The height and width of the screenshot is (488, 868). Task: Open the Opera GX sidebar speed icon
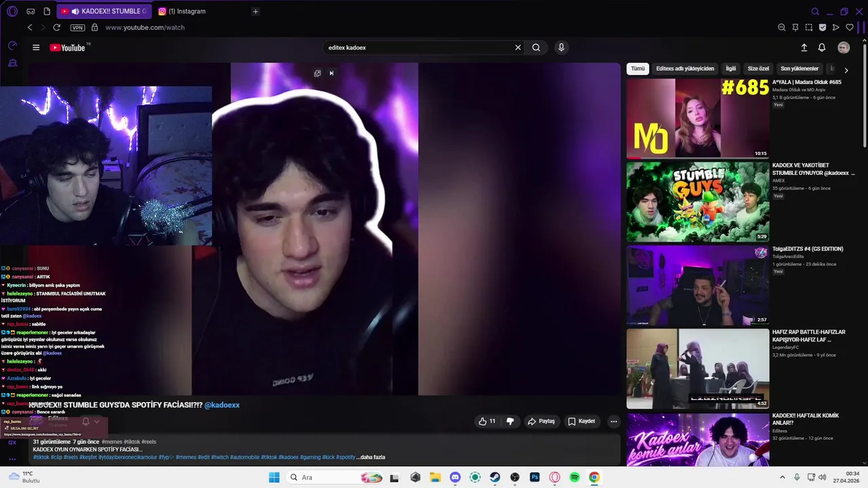pyautogui.click(x=12, y=46)
